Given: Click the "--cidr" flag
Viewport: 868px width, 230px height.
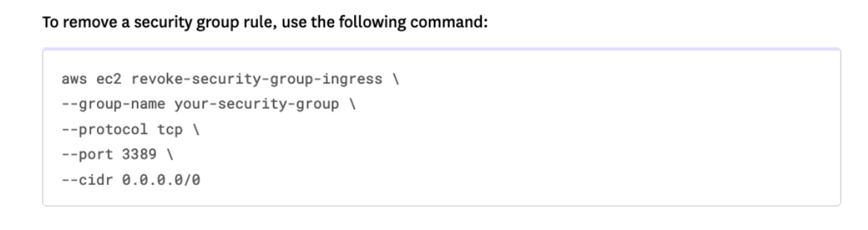Looking at the screenshot, I should point(87,180).
